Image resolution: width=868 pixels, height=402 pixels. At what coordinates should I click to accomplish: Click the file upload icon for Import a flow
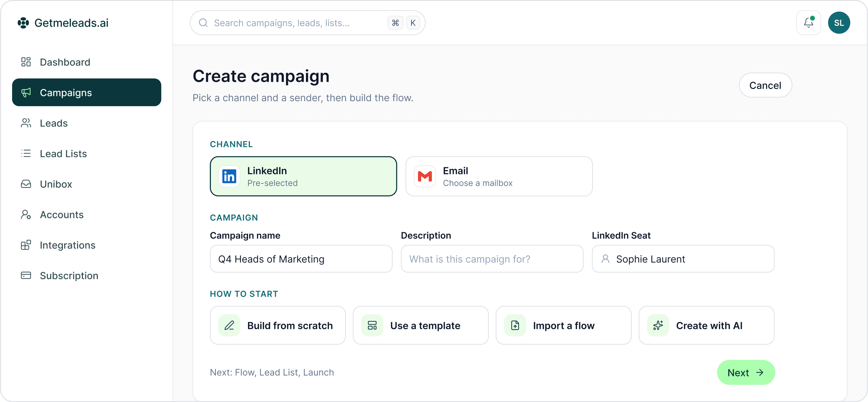pos(515,325)
